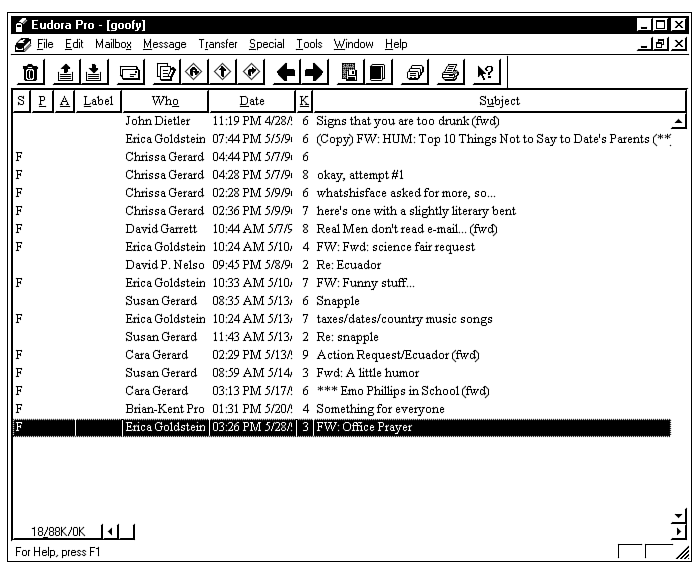This screenshot has width=699, height=577.
Task: Click the vertical scrollbar up arrow
Action: pyautogui.click(x=678, y=122)
